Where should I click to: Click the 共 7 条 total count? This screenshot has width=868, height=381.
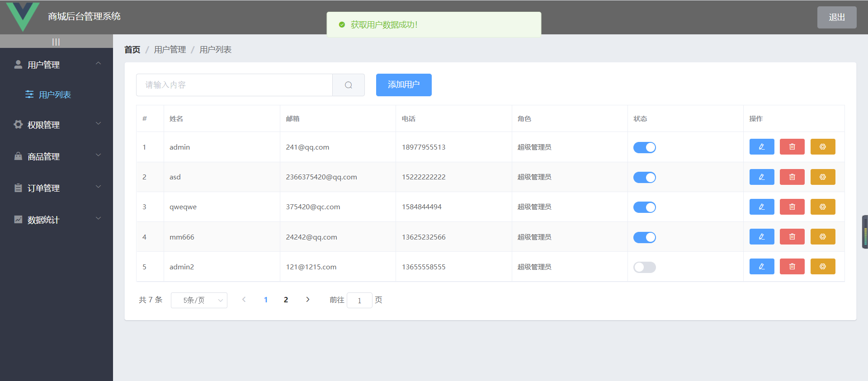click(151, 300)
